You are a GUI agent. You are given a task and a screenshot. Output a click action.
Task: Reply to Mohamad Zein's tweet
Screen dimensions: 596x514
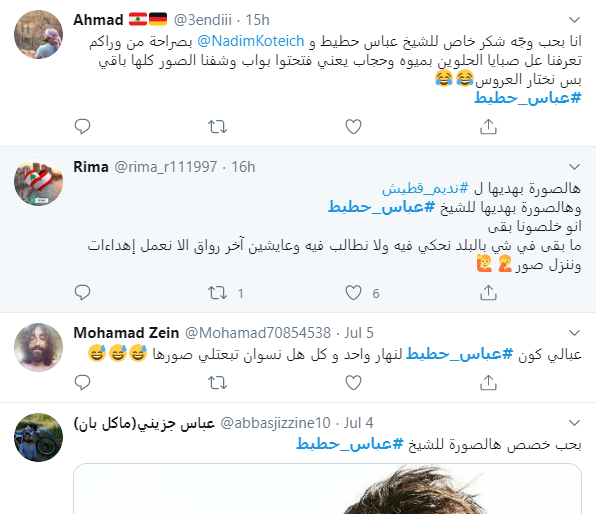tap(82, 382)
